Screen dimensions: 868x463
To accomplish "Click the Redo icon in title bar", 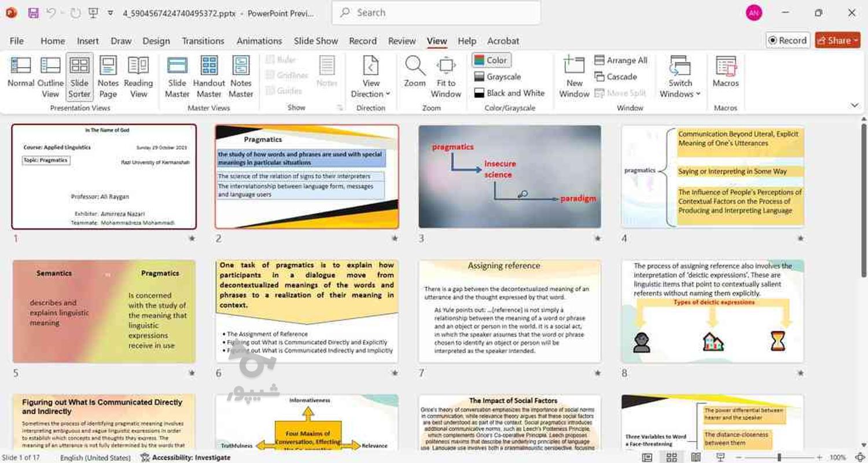I will tap(75, 13).
